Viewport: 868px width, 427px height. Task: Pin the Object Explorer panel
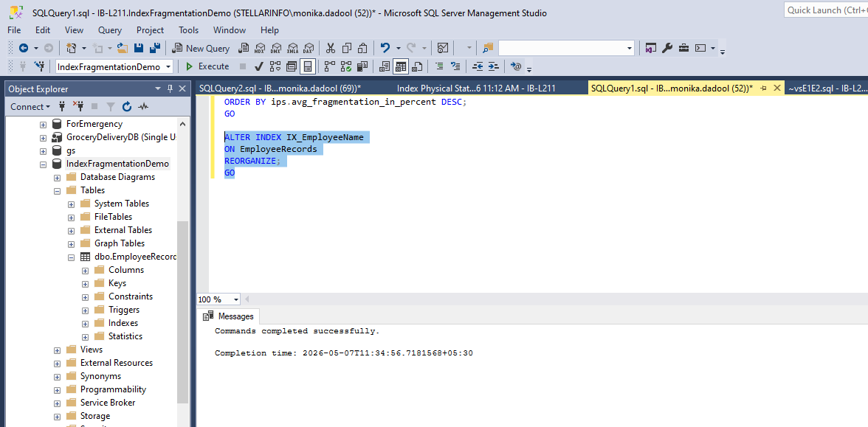(x=170, y=88)
